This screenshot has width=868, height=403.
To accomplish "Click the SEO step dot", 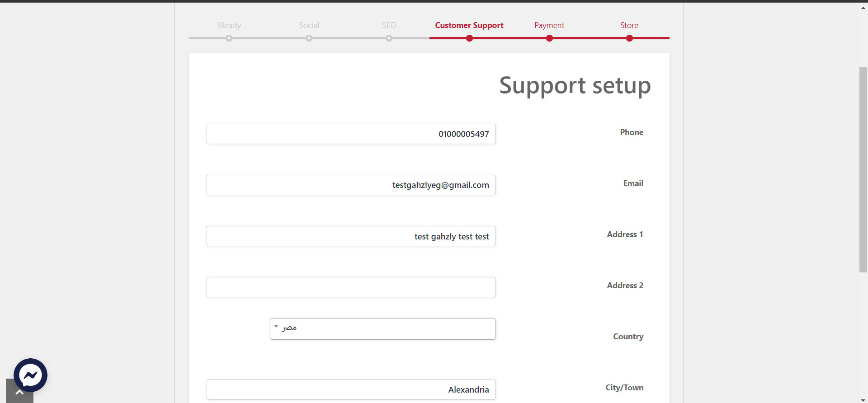I will 389,38.
